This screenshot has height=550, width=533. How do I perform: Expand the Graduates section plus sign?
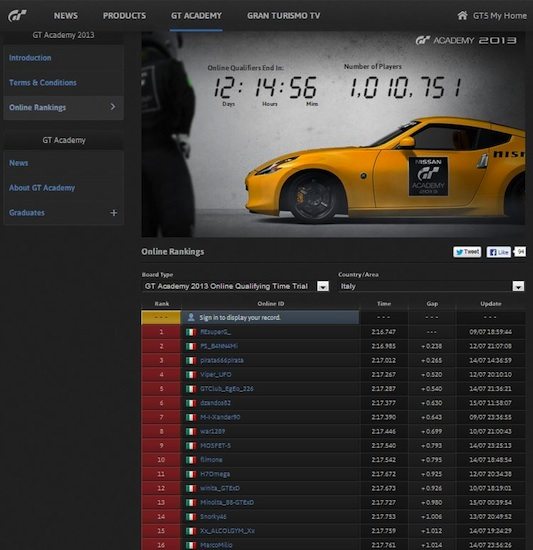click(x=113, y=213)
